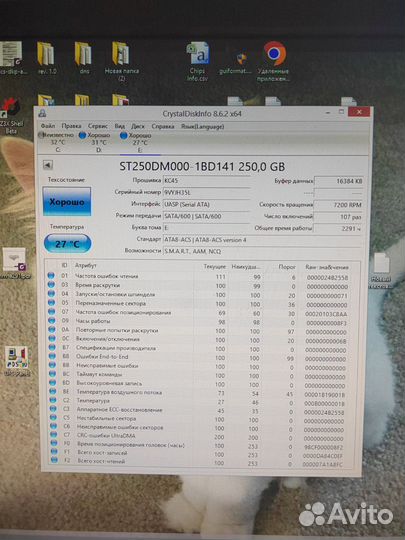The image size is (405, 540).
Task: Select the Частота ошибок чтения attribute text
Action: (x=106, y=276)
